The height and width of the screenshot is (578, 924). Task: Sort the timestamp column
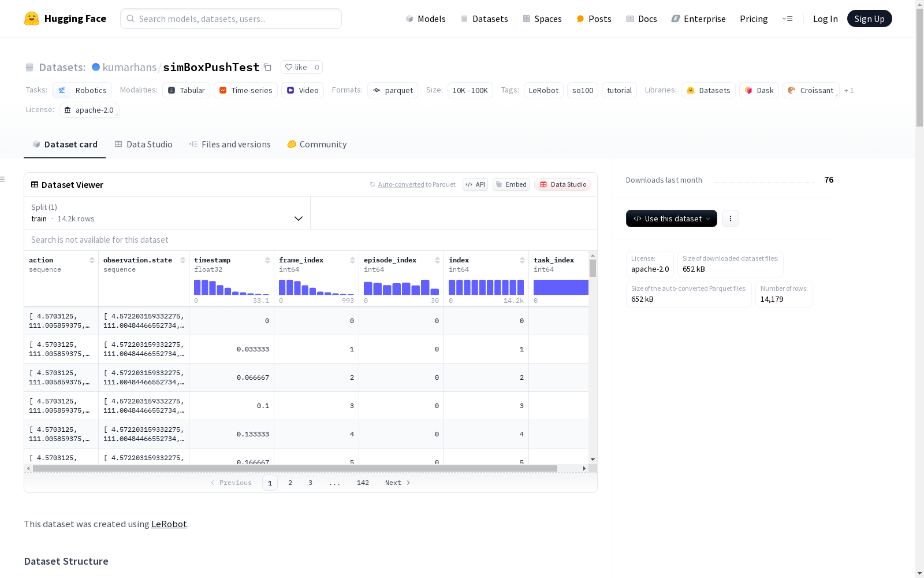[267, 260]
